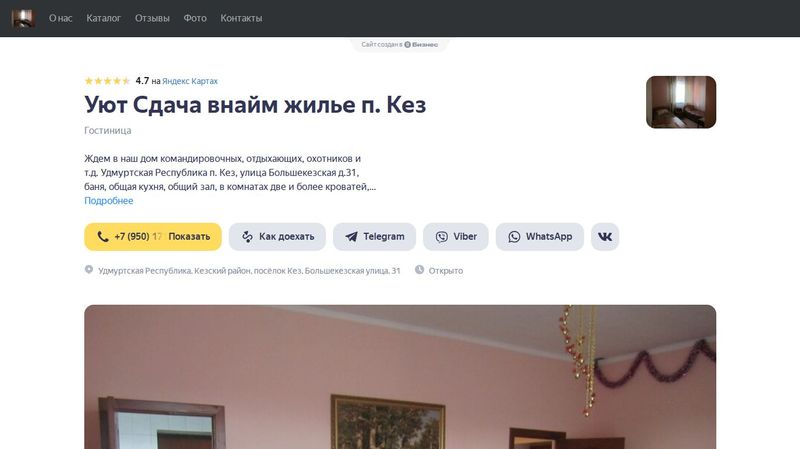The height and width of the screenshot is (449, 800).
Task: Click the star rating icons
Action: [107, 81]
